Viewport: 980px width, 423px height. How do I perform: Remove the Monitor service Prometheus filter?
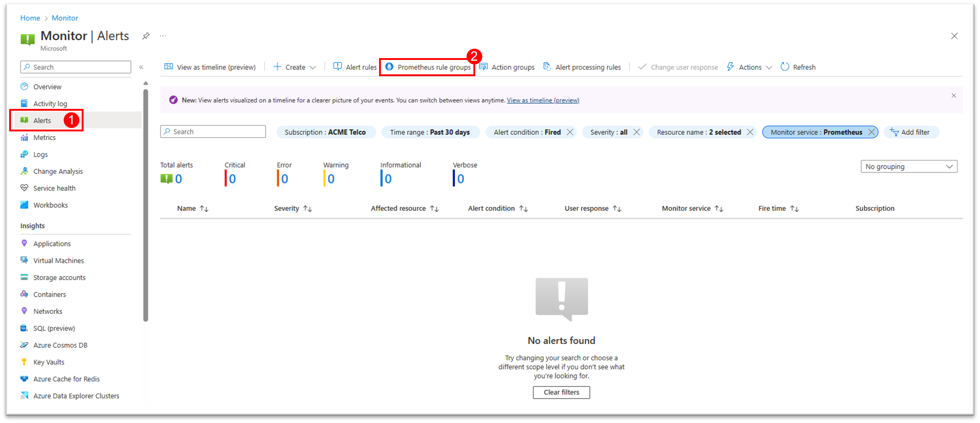(x=871, y=132)
